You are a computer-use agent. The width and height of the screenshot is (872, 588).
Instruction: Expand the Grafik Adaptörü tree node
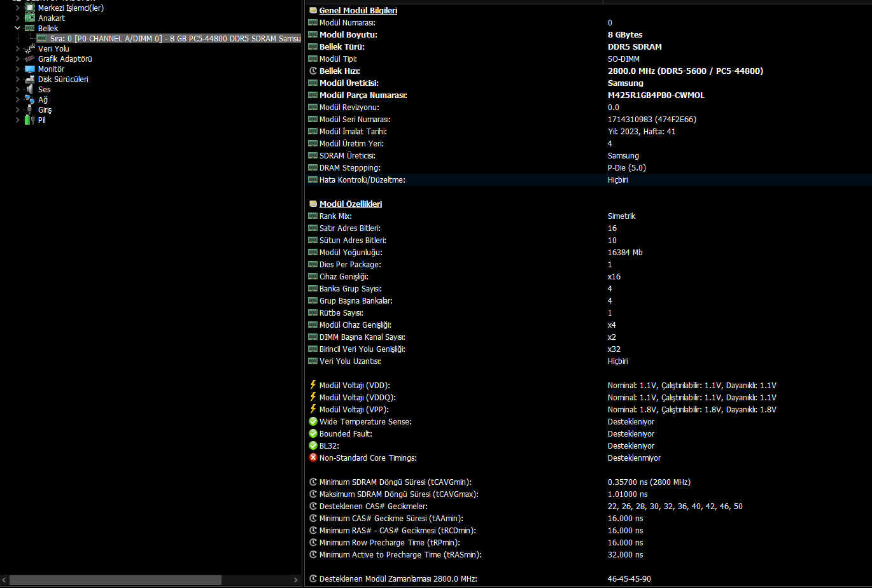click(17, 59)
